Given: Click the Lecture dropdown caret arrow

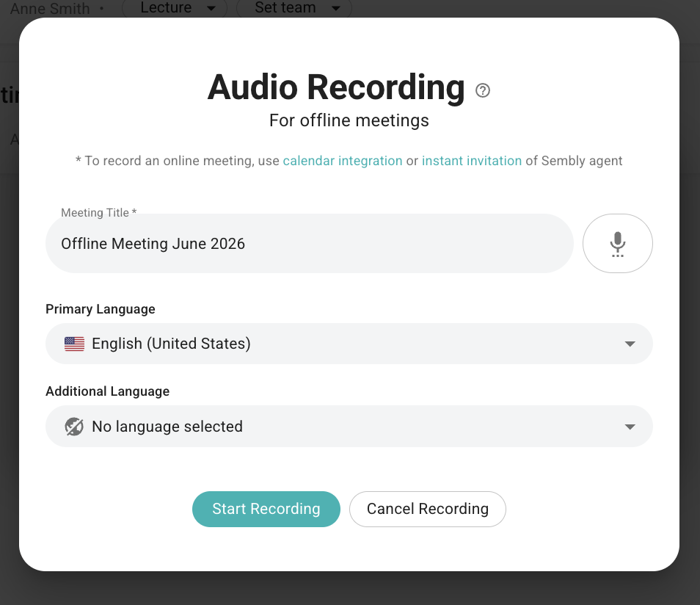Looking at the screenshot, I should 211,8.
